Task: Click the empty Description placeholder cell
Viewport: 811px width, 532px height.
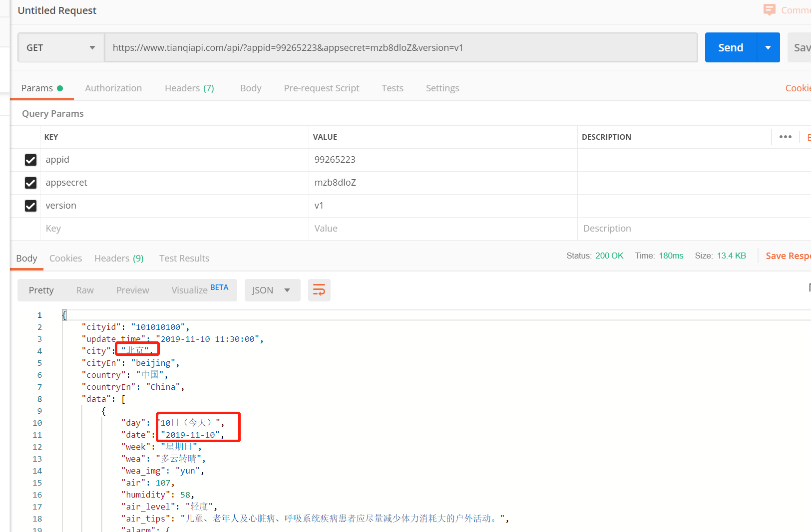Action: pyautogui.click(x=694, y=229)
